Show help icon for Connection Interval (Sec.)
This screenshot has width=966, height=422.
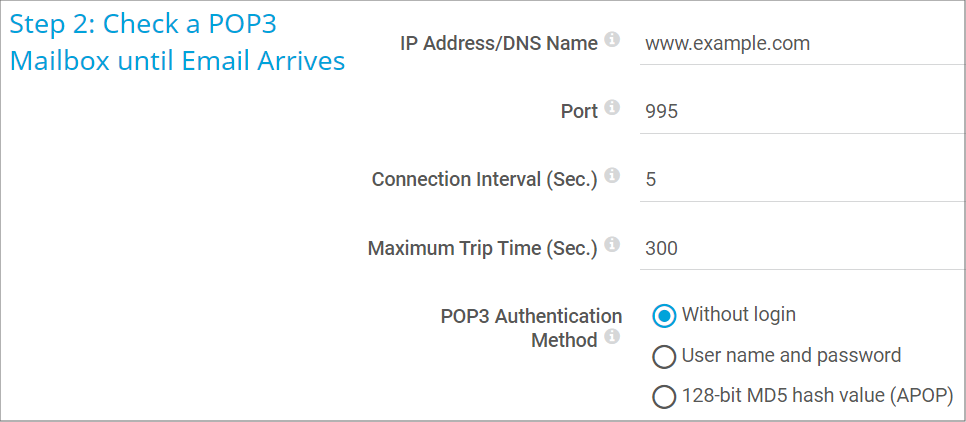[x=611, y=176]
